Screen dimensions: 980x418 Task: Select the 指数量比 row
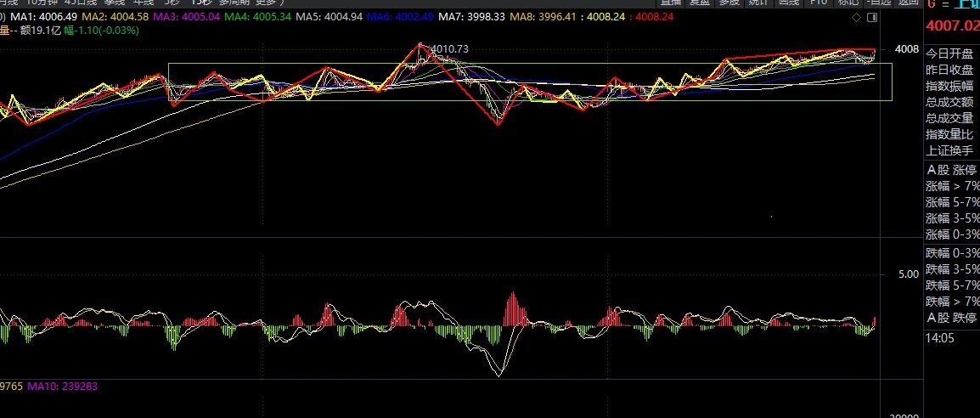(951, 135)
